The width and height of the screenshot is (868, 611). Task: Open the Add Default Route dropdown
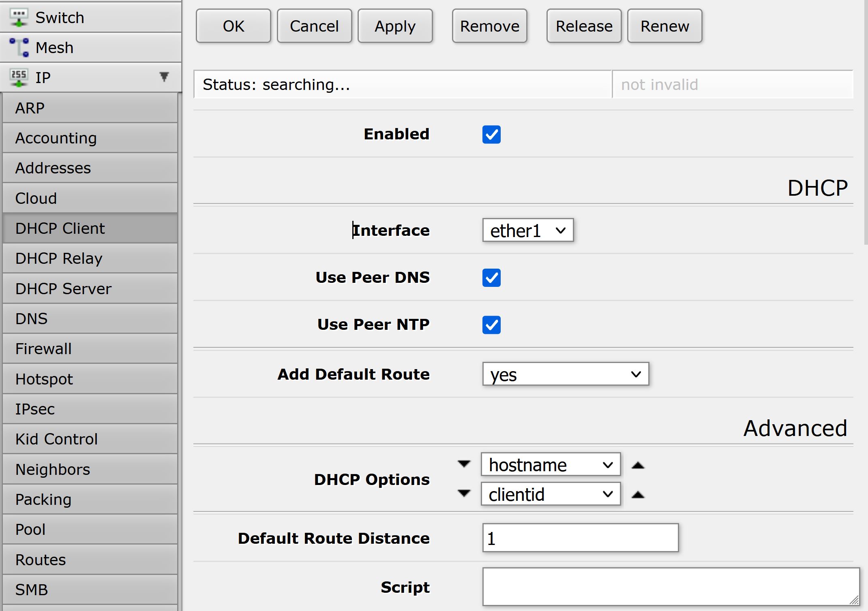tap(565, 374)
